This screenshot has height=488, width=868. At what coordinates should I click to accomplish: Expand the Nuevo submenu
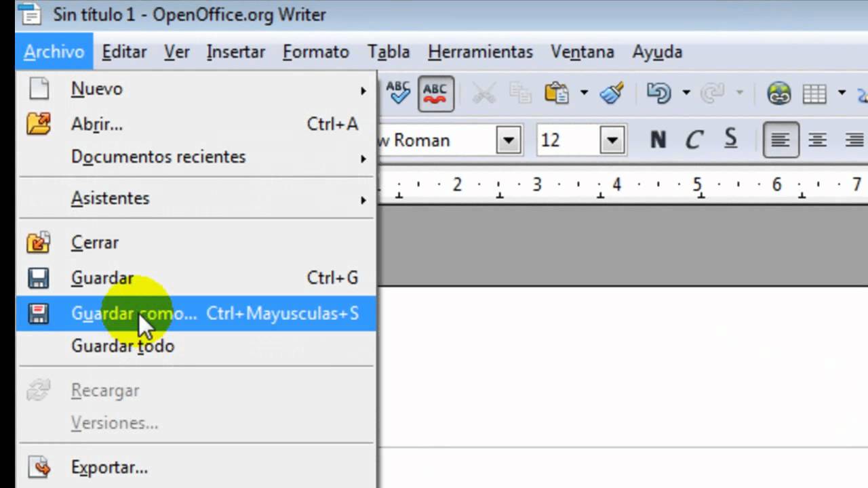tap(196, 89)
